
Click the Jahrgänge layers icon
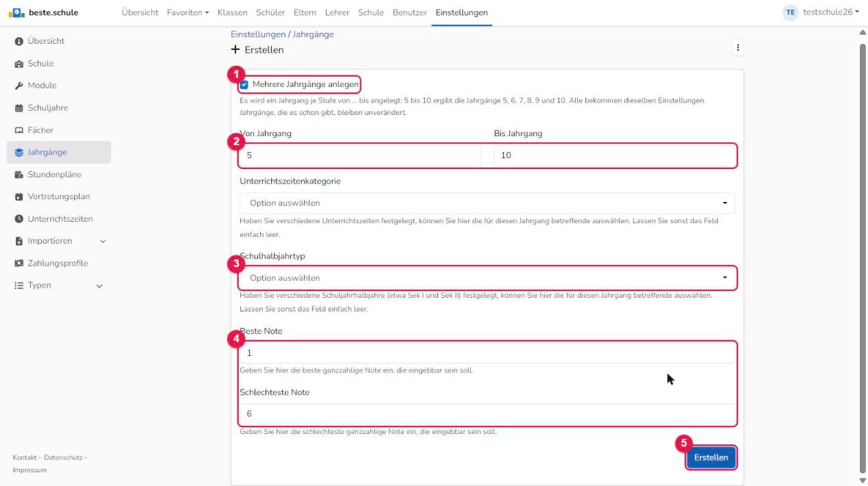(x=18, y=152)
